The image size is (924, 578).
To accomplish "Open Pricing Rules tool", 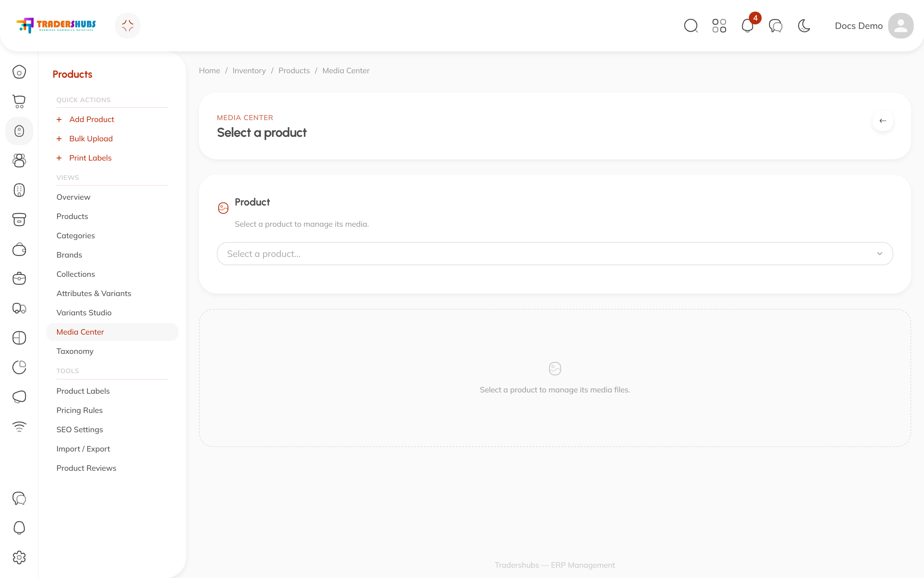I will pos(80,410).
